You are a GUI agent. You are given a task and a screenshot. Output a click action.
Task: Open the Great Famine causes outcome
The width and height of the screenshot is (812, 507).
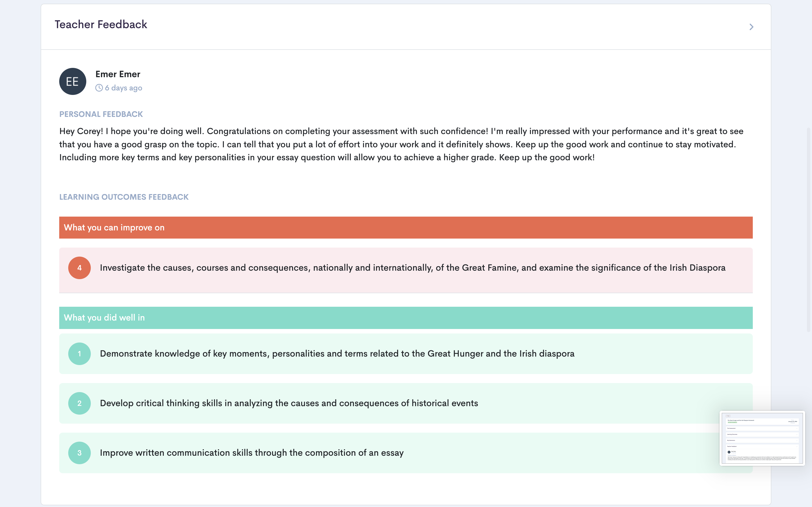[x=412, y=268]
